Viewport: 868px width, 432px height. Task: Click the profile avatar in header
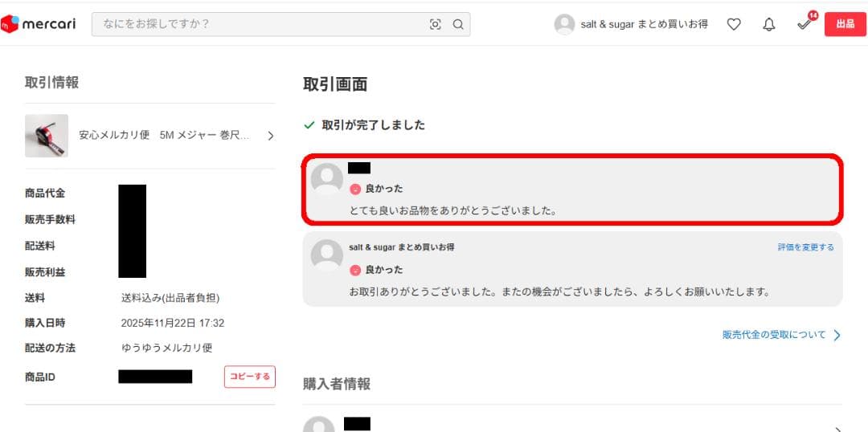tap(564, 24)
